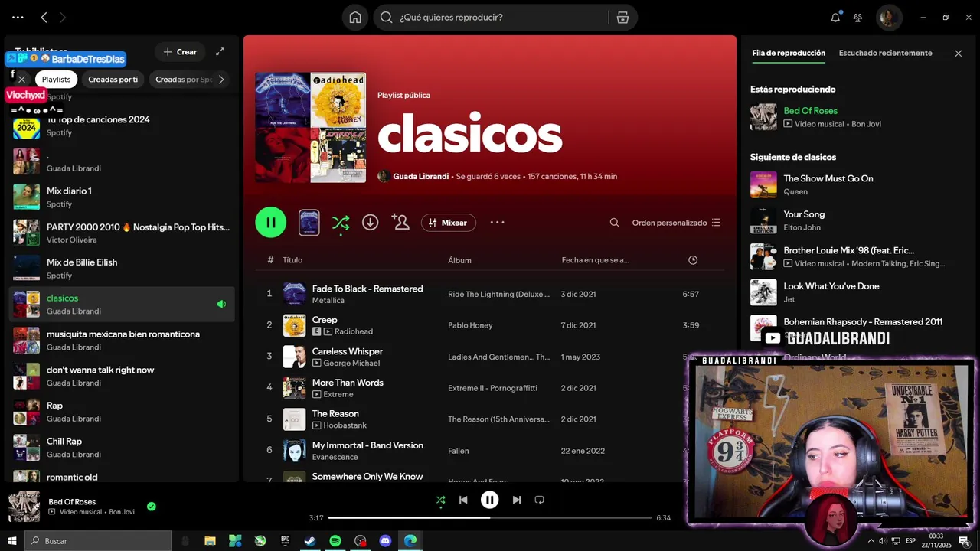Go to Spotify Home icon
Screen dimensions: 980x551
click(x=355, y=18)
